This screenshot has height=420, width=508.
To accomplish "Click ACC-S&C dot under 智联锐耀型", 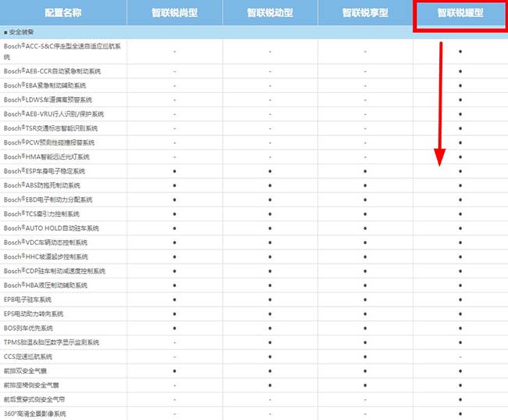I will tap(460, 52).
